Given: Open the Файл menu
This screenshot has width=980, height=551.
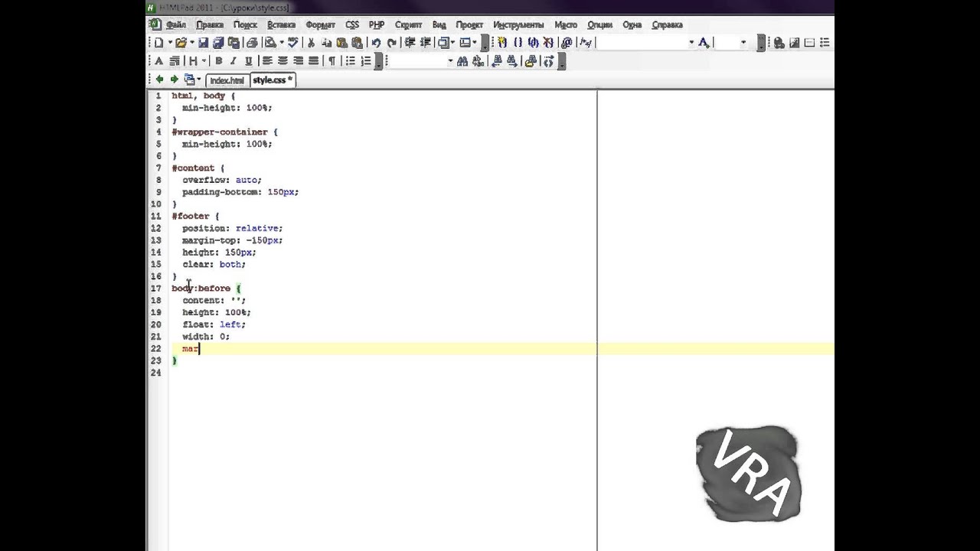Looking at the screenshot, I should [176, 24].
